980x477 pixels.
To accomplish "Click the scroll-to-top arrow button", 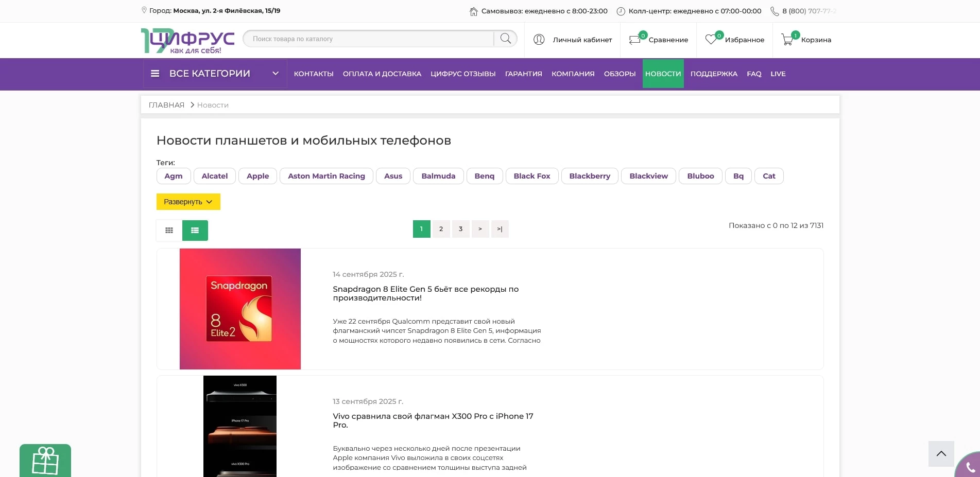I will (x=941, y=453).
